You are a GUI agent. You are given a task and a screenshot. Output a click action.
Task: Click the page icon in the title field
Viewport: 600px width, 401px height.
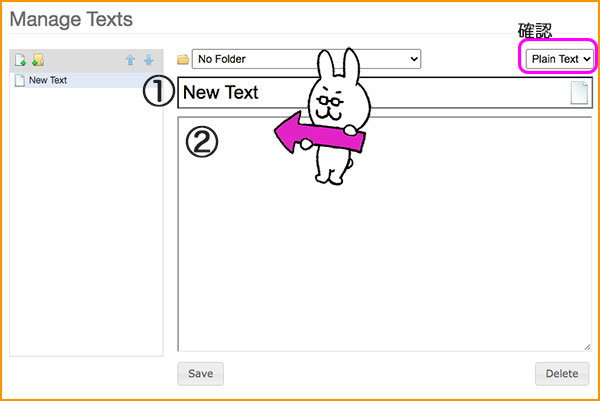[579, 93]
